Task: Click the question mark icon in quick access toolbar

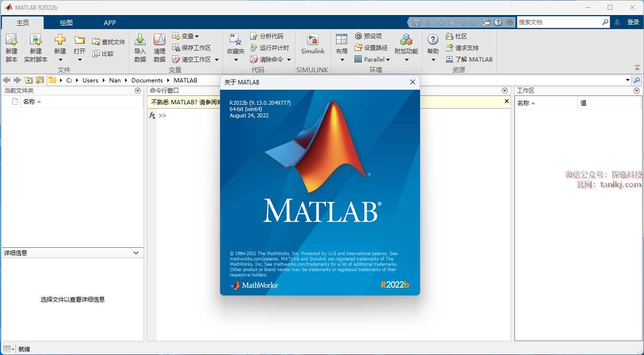Action: click(498, 22)
